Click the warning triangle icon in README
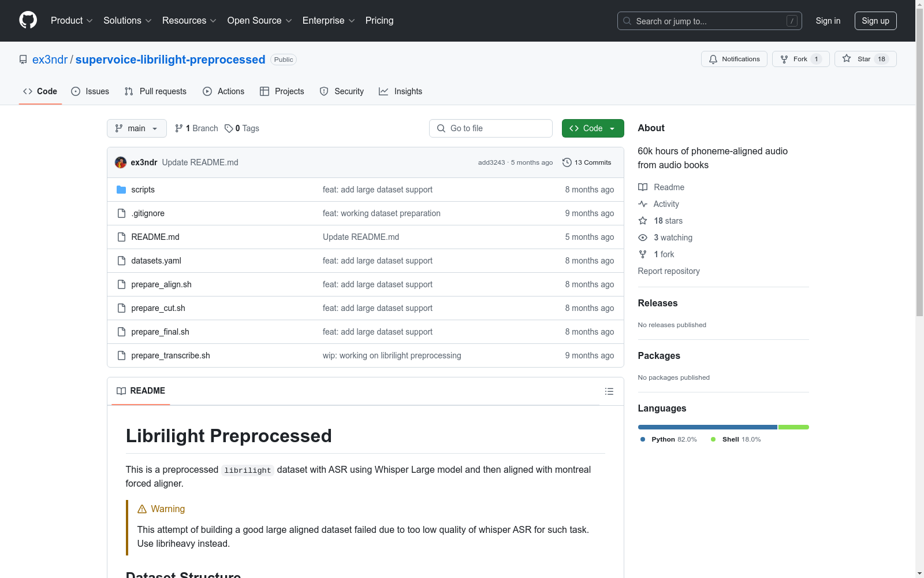The width and height of the screenshot is (924, 578). [x=142, y=509]
